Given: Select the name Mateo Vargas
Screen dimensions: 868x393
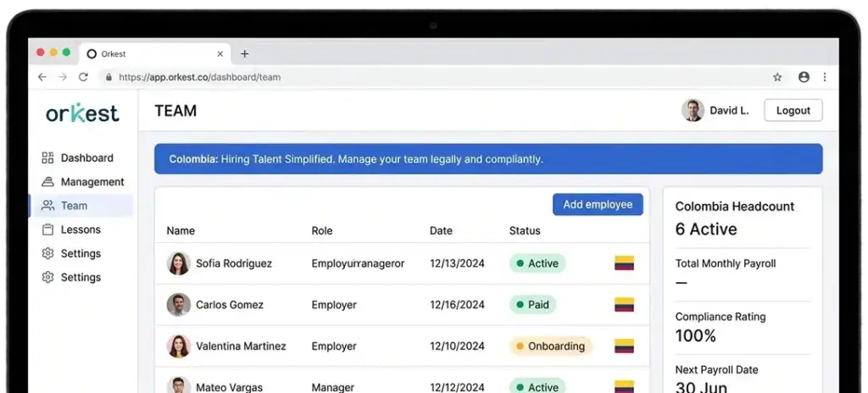Looking at the screenshot, I should (x=229, y=387).
